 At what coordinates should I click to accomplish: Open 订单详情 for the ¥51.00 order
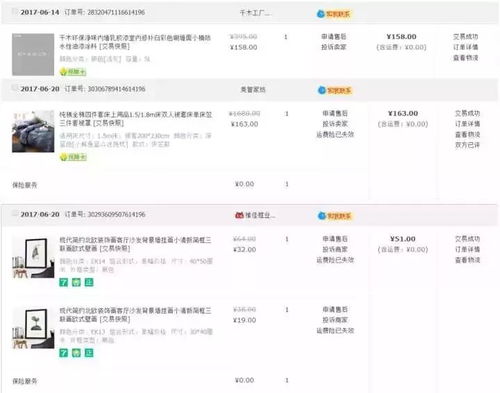pyautogui.click(x=467, y=249)
